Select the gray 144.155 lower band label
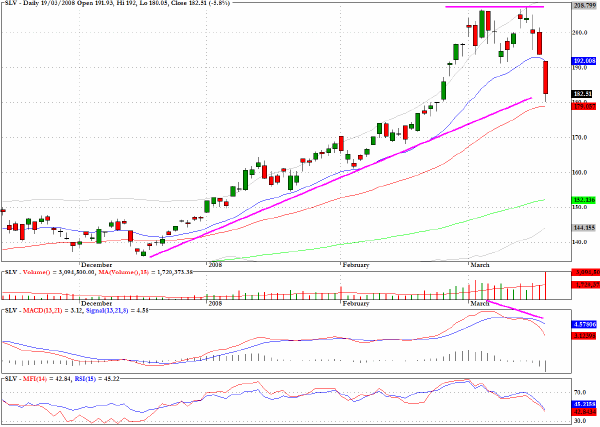600x427 pixels. [584, 228]
